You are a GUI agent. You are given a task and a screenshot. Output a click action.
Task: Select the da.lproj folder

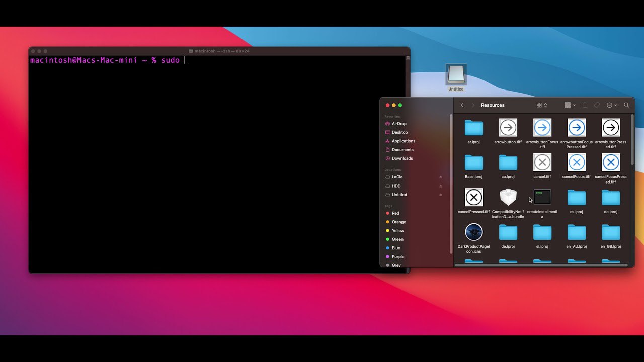(x=611, y=198)
